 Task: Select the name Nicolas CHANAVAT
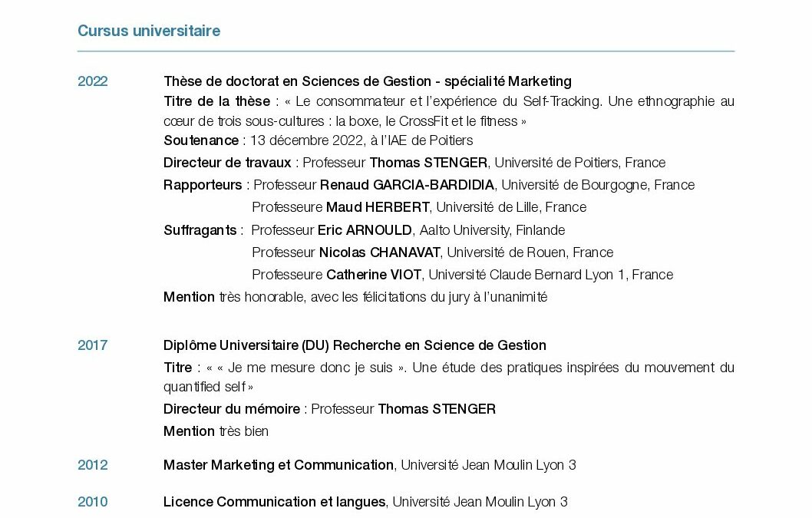click(380, 252)
